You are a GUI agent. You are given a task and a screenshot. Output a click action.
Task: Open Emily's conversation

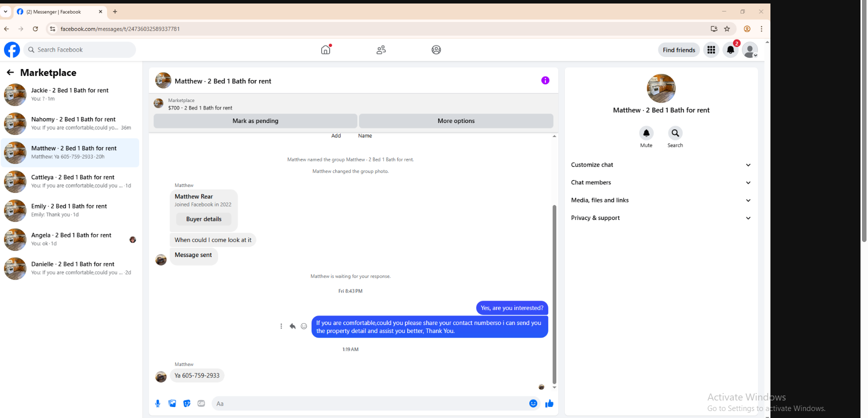(70, 210)
